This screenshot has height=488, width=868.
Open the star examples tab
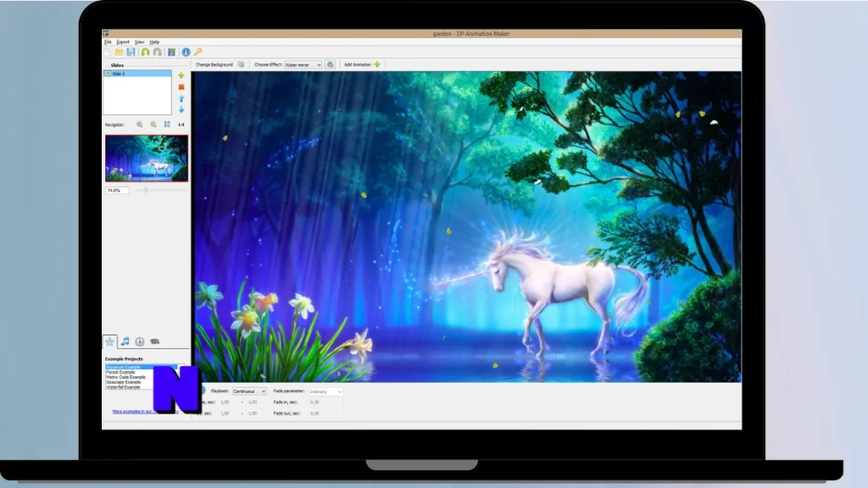(109, 341)
